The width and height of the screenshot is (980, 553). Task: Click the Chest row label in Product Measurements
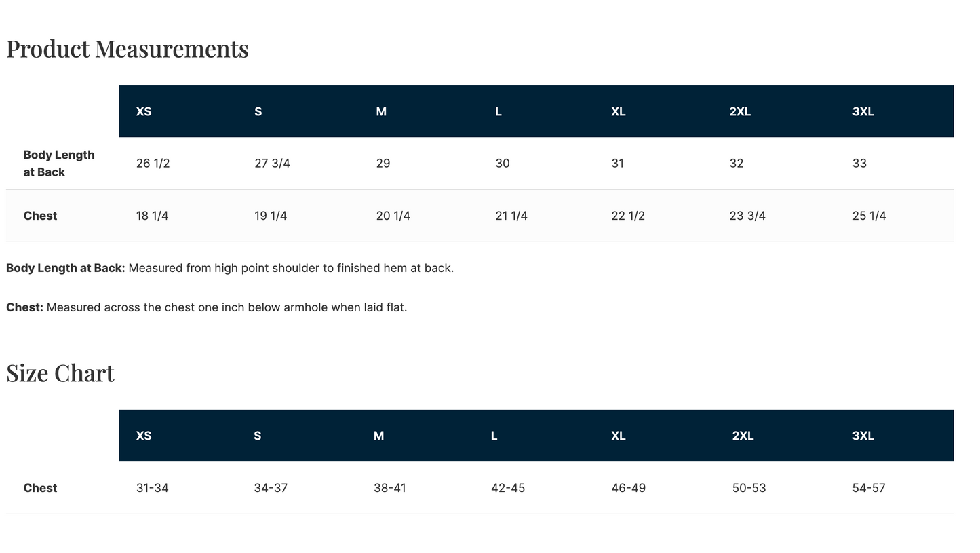coord(40,216)
